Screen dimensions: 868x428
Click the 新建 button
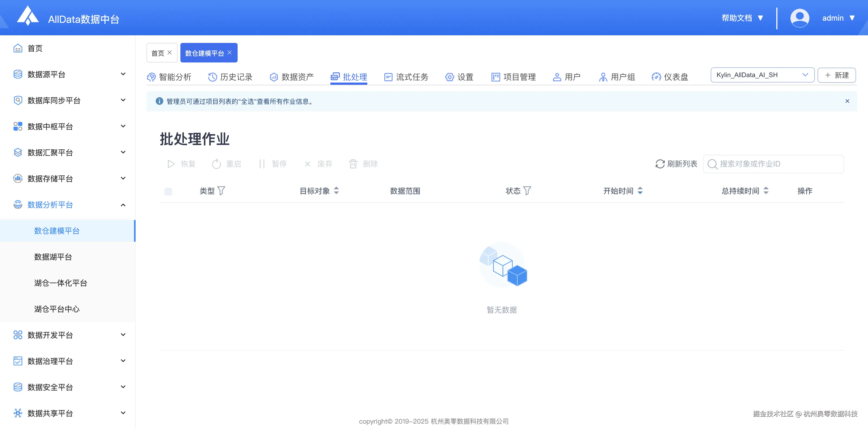tap(837, 75)
